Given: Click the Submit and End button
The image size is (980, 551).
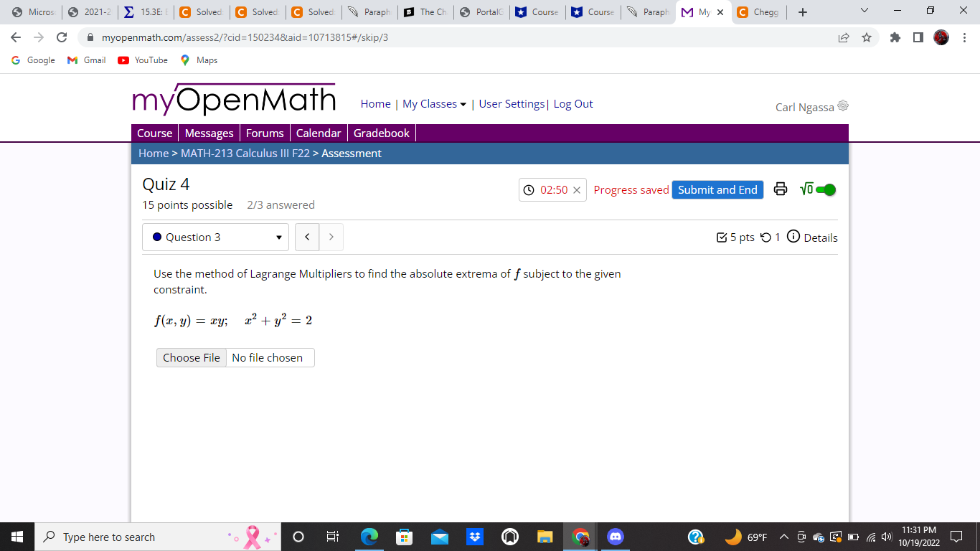Looking at the screenshot, I should pos(717,189).
